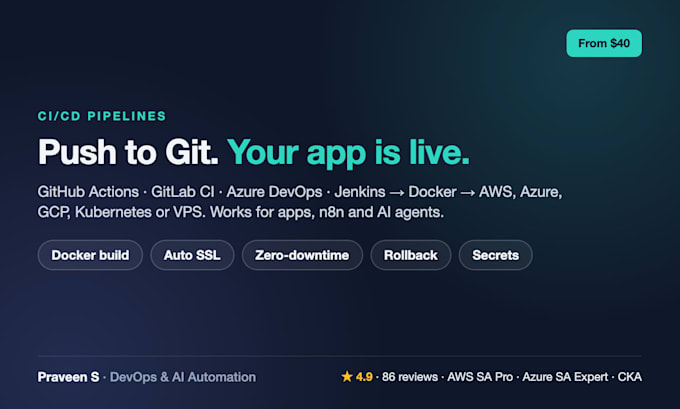Click the 'Praveen S' author name

point(69,377)
